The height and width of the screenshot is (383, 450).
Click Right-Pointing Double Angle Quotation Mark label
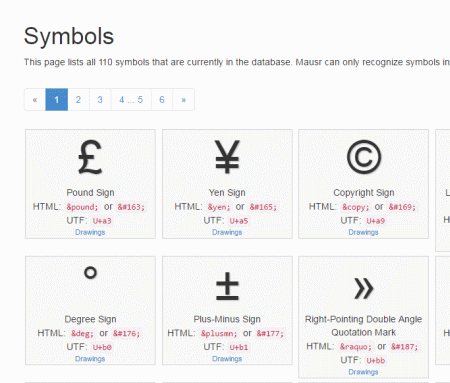(363, 326)
